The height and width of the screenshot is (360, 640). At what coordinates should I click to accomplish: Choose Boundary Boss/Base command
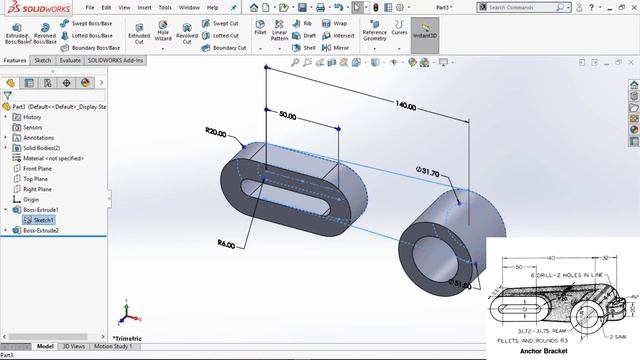tap(90, 48)
